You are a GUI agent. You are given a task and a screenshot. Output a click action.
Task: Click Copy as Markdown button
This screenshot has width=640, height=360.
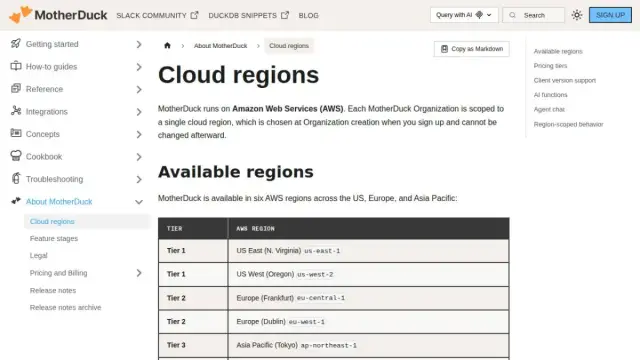(x=471, y=49)
